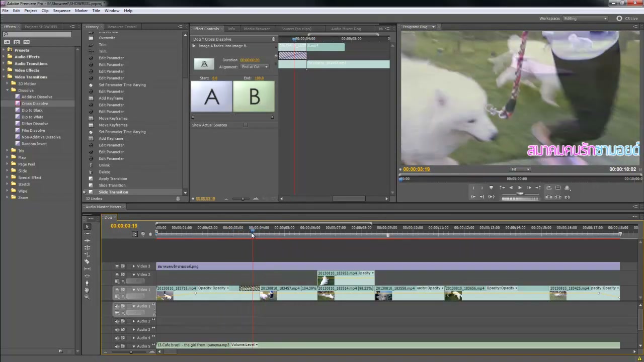The height and width of the screenshot is (362, 644).
Task: Toggle Sync Lock on Video 3 track
Action: pos(122,266)
